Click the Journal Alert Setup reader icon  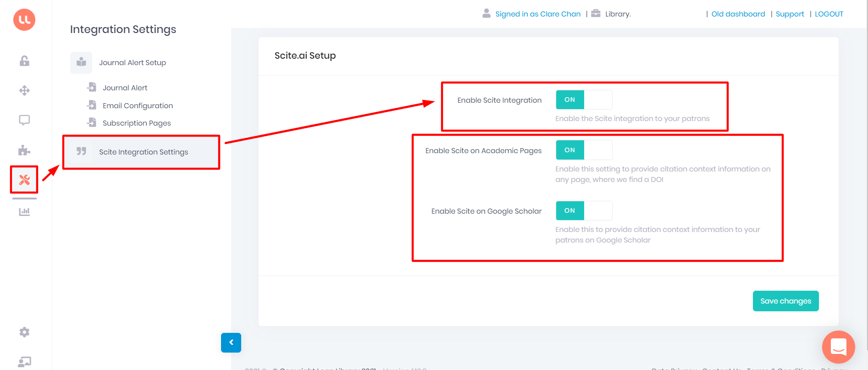point(81,62)
